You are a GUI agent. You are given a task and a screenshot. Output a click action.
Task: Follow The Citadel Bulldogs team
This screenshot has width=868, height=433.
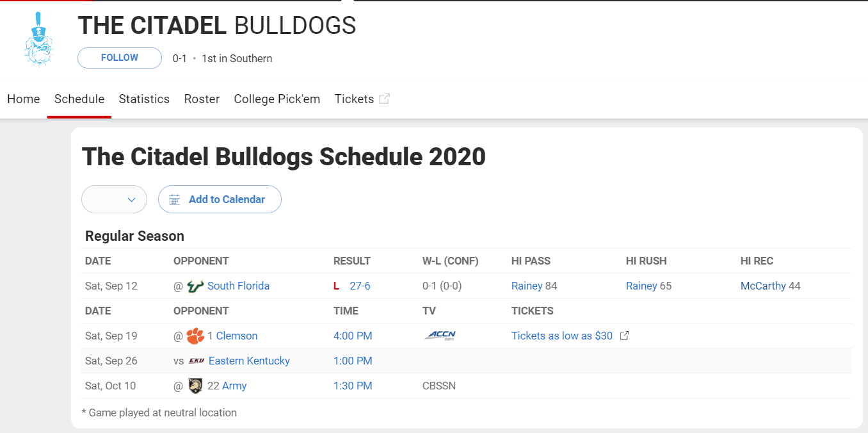click(120, 58)
